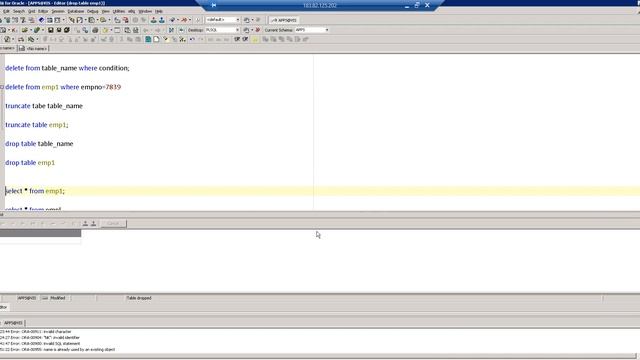640x360 pixels.
Task: Open the Window menu
Action: click(x=145, y=11)
